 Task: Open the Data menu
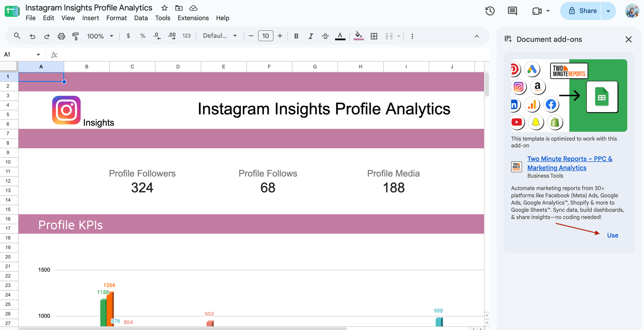click(141, 18)
